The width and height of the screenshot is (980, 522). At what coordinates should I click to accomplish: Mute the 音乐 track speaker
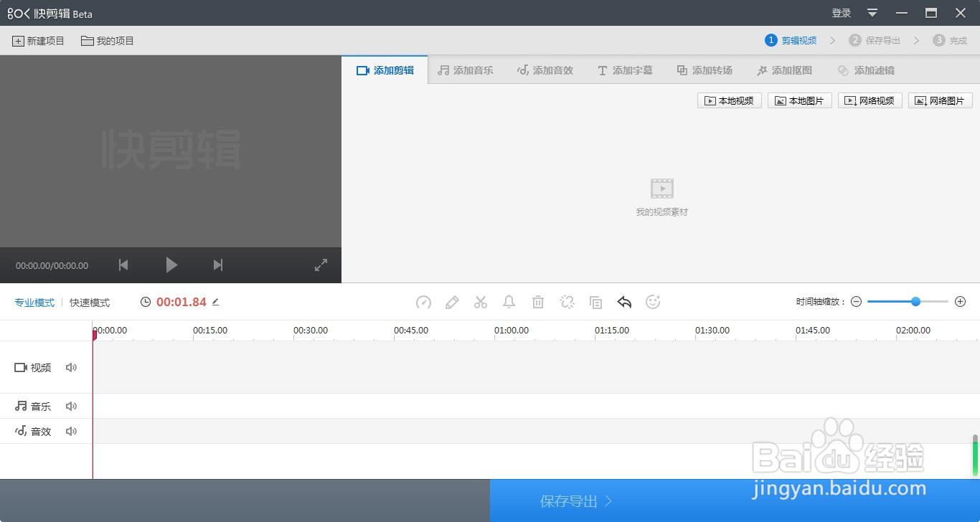(x=71, y=406)
